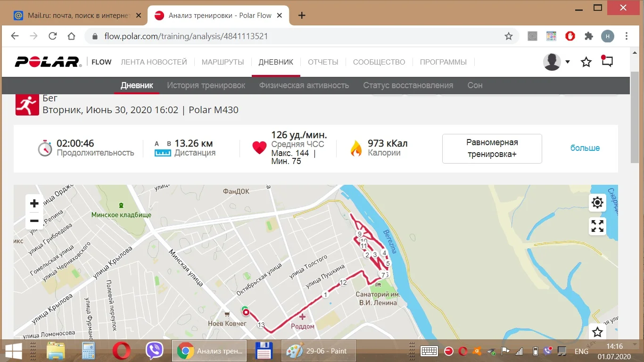Switch to the 29-06 Paint taskbar window
The width and height of the screenshot is (644, 362).
point(319,351)
